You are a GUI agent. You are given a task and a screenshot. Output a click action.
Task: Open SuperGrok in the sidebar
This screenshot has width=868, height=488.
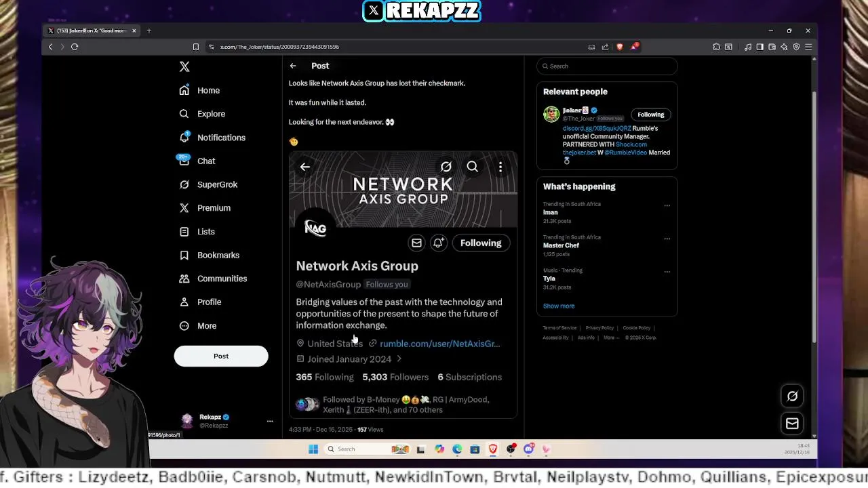point(208,184)
